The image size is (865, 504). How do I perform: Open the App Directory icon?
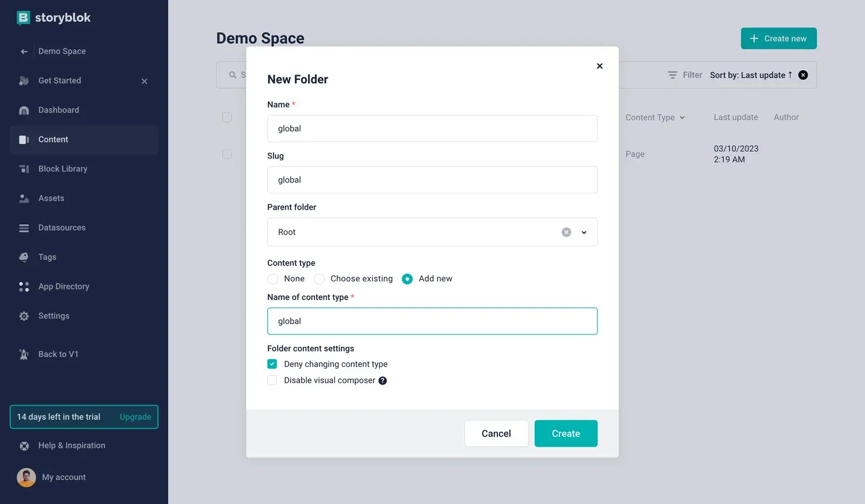click(x=24, y=287)
